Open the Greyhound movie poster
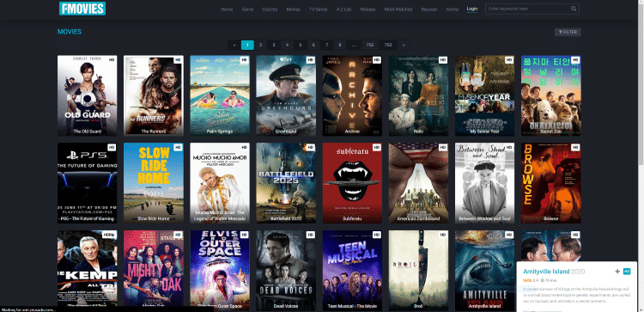Screen dimensions: 644x312 point(286,95)
